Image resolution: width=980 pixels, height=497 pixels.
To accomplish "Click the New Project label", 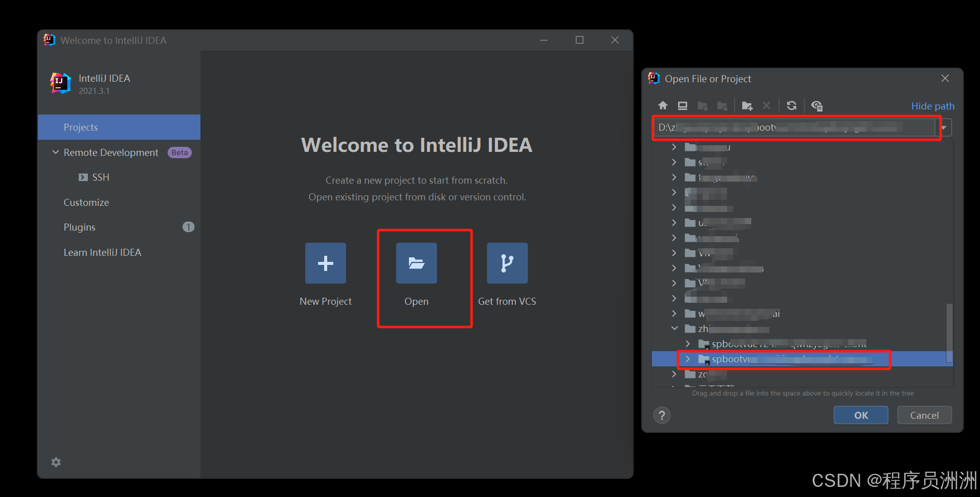I will [x=326, y=301].
